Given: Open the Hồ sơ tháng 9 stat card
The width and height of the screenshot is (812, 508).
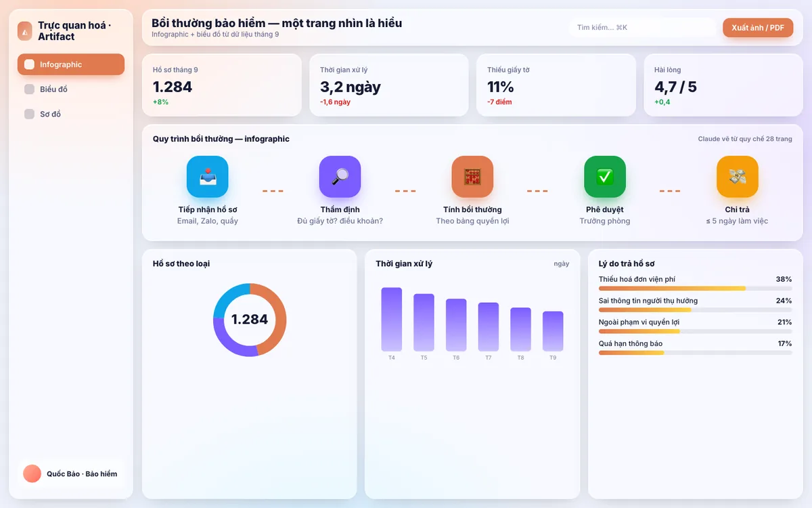Looking at the screenshot, I should [x=222, y=85].
